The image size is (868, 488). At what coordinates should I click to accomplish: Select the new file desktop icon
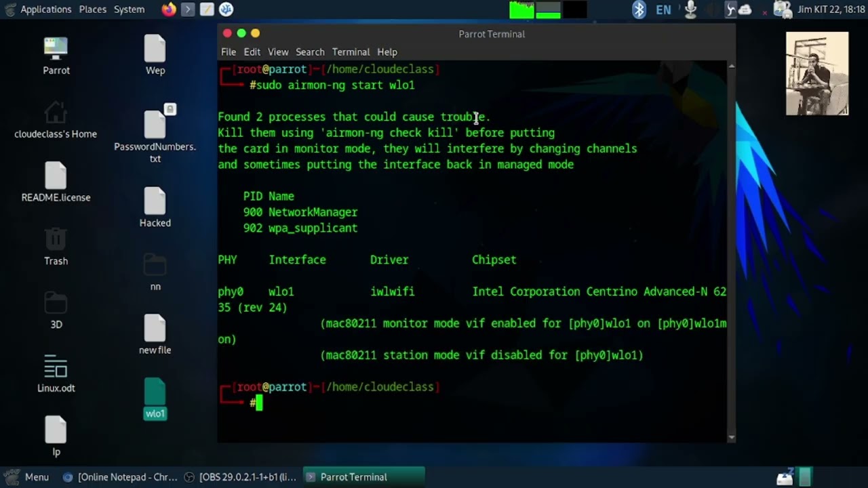(155, 335)
